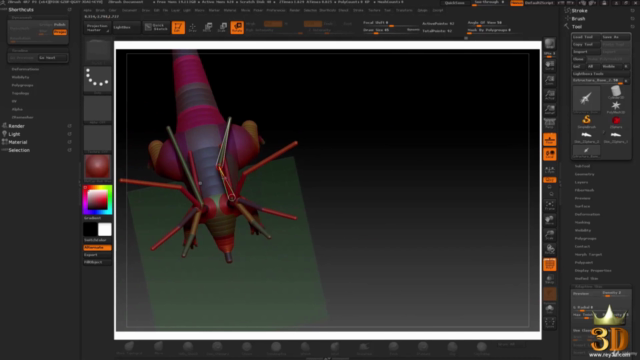Click the Load Tool button

point(586,37)
